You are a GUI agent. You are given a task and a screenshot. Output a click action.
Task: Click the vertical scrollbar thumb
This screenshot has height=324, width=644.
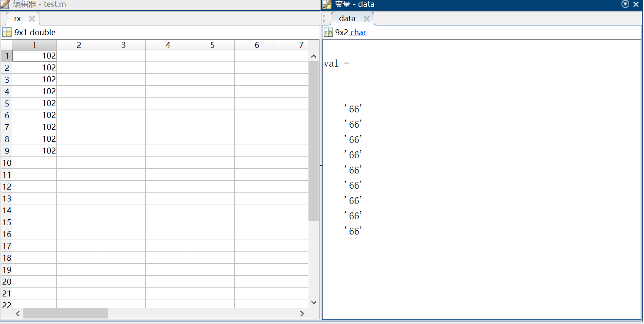pyautogui.click(x=314, y=141)
